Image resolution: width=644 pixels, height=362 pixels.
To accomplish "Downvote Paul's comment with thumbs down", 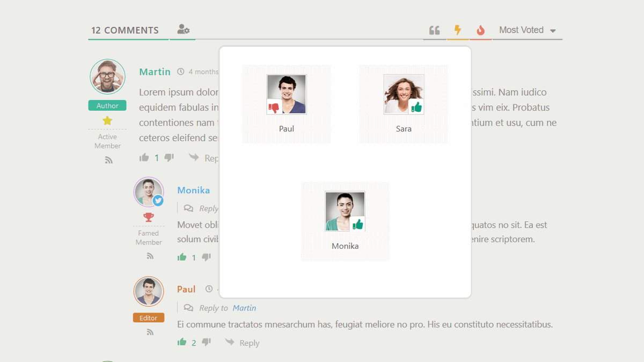I will [206, 342].
